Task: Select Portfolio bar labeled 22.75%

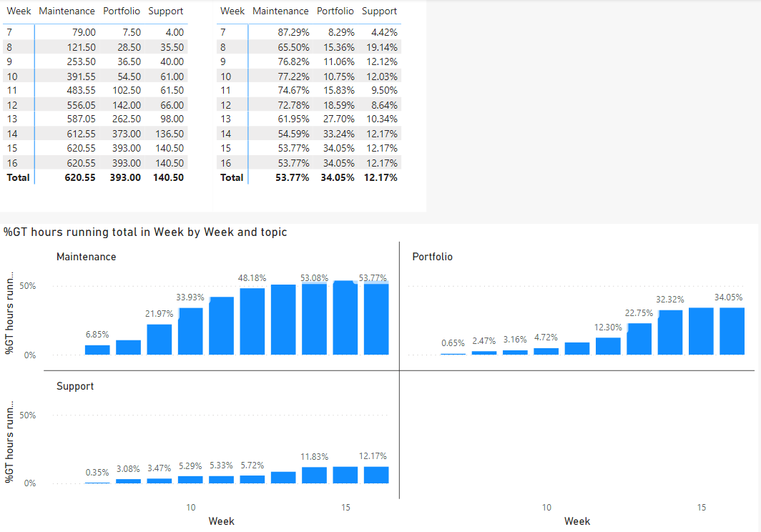Action: (x=639, y=339)
